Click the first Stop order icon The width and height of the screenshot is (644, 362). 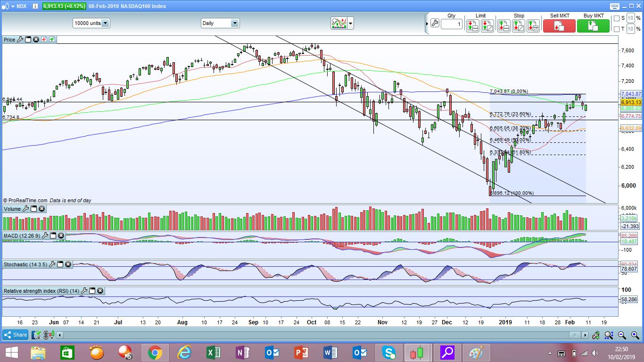(x=504, y=25)
